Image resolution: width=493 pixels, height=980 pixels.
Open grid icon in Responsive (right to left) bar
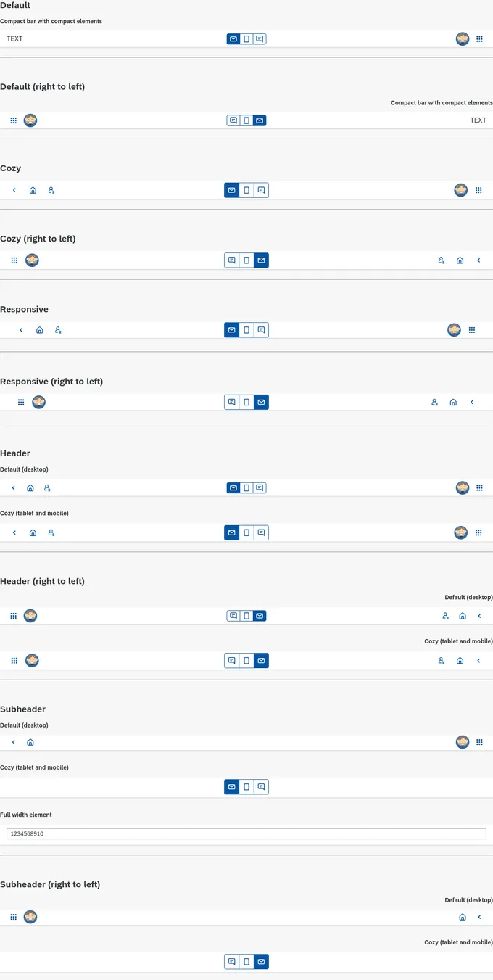[21, 402]
